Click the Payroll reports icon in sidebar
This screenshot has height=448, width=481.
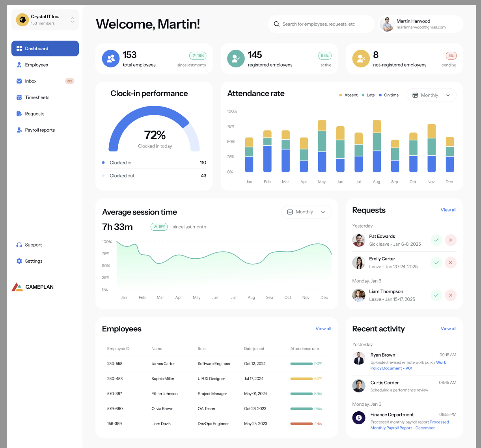coord(19,130)
